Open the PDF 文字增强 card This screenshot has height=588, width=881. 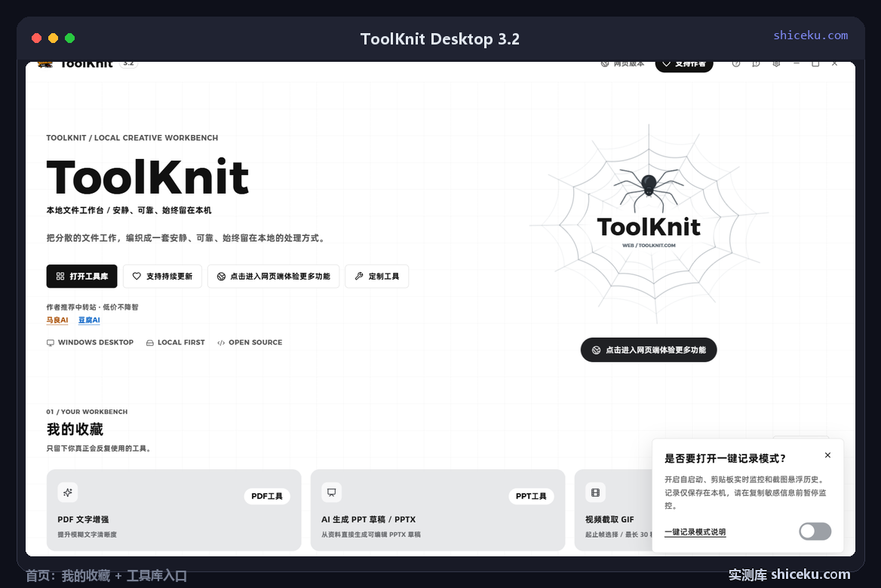point(174,510)
